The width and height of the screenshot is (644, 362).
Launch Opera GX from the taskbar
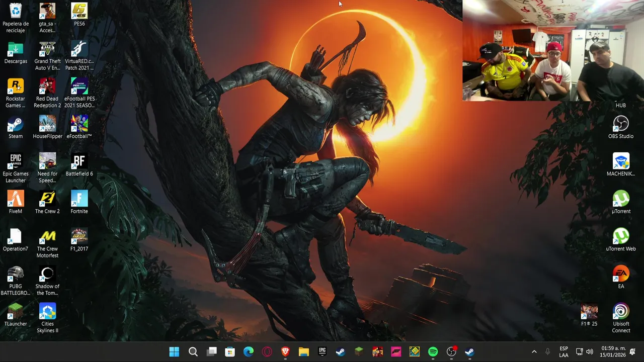click(x=267, y=352)
